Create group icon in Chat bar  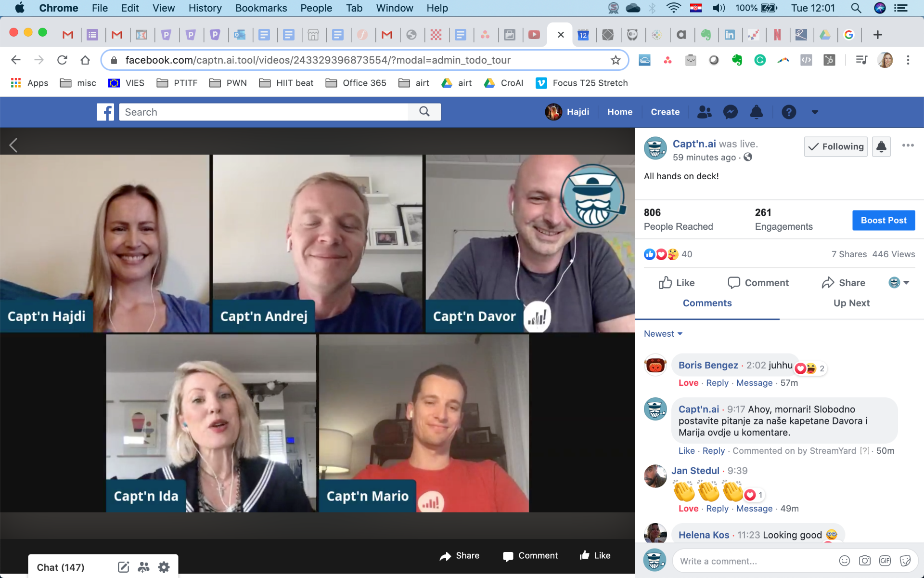(x=143, y=567)
